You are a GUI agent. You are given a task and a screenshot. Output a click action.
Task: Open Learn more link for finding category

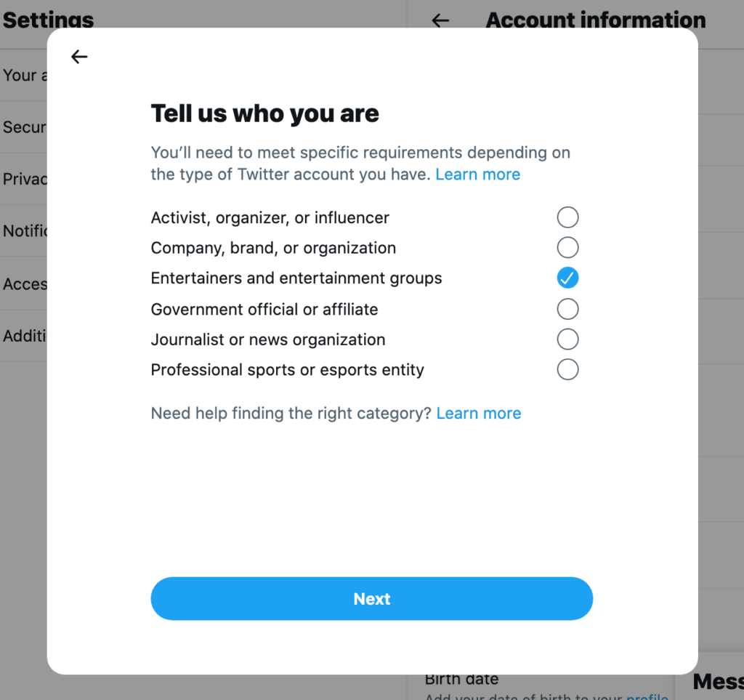478,414
